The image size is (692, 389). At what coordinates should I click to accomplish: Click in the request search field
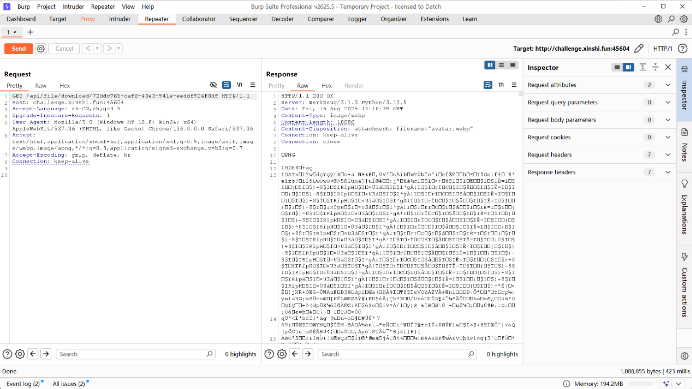coord(136,354)
